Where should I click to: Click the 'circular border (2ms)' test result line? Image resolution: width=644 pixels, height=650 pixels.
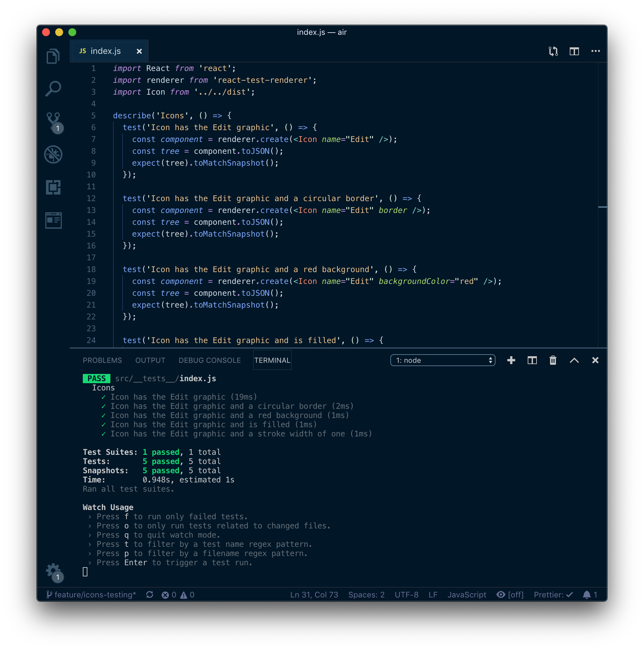(x=227, y=406)
